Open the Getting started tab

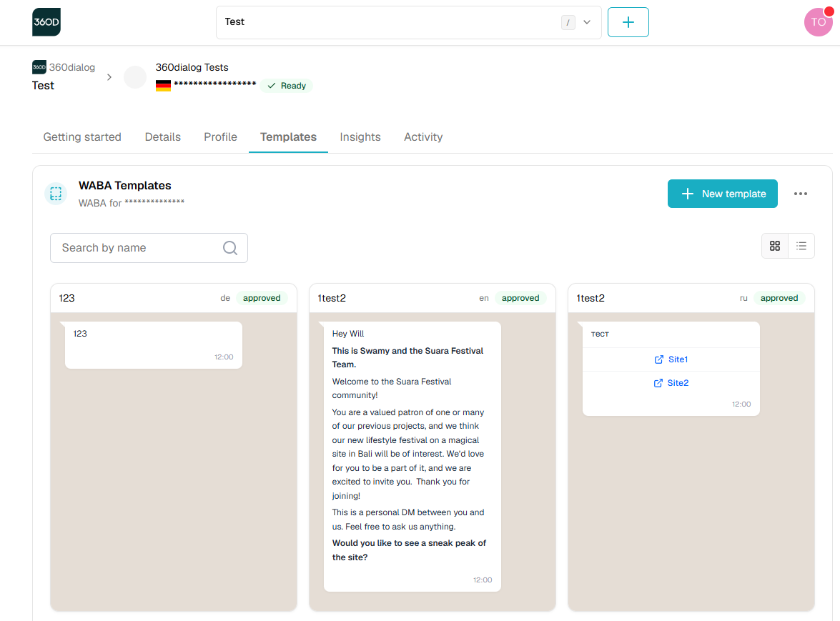[x=82, y=137]
